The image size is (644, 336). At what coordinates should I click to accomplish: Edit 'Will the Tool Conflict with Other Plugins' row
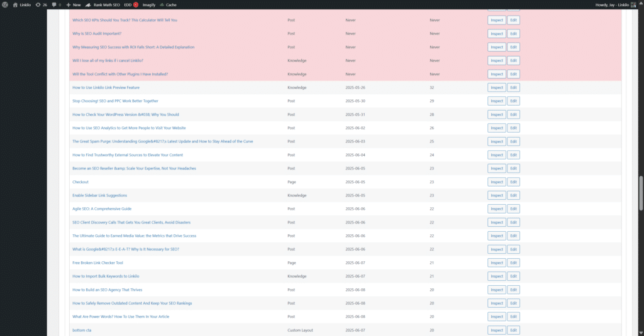coord(513,74)
